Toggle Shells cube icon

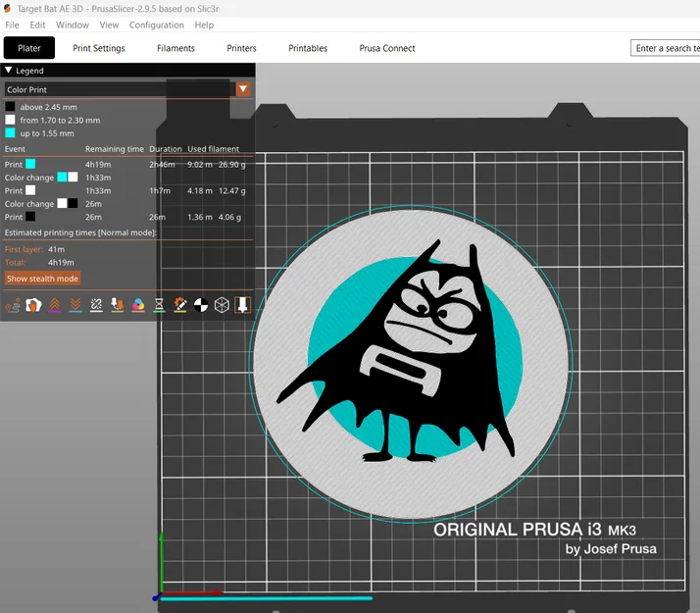[x=222, y=305]
